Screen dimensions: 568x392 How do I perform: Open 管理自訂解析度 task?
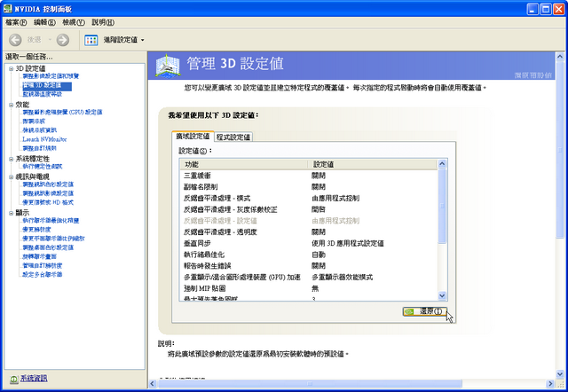click(43, 266)
